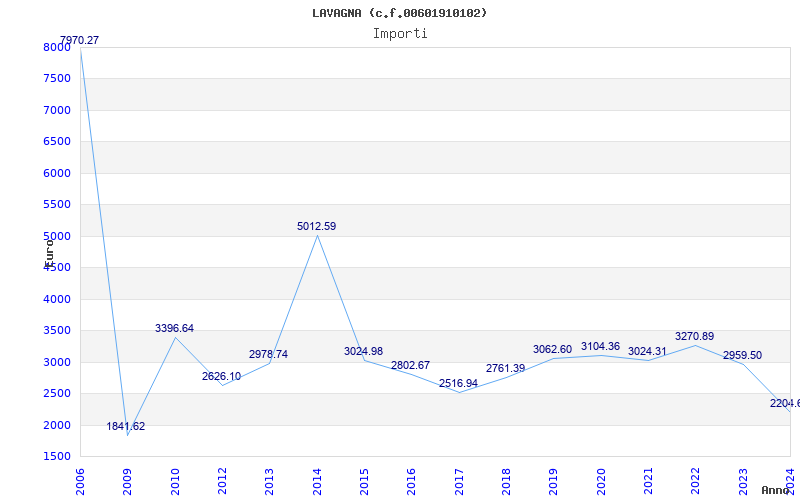The width and height of the screenshot is (800, 500).
Task: Click the 2021 year on x-axis
Action: (648, 482)
